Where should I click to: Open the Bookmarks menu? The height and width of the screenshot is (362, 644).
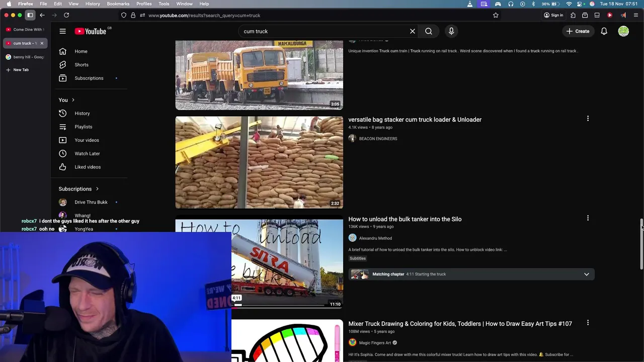click(x=118, y=4)
